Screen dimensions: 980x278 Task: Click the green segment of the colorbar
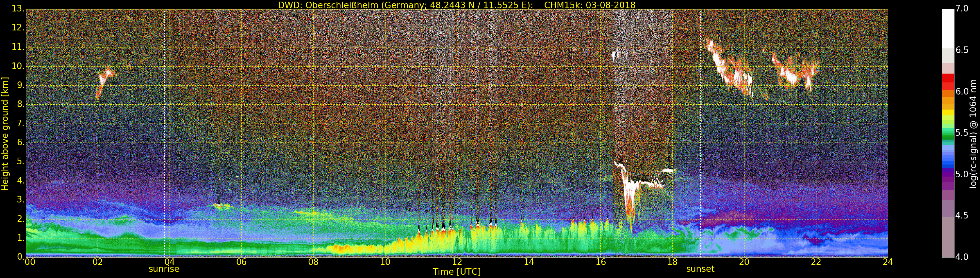click(948, 133)
